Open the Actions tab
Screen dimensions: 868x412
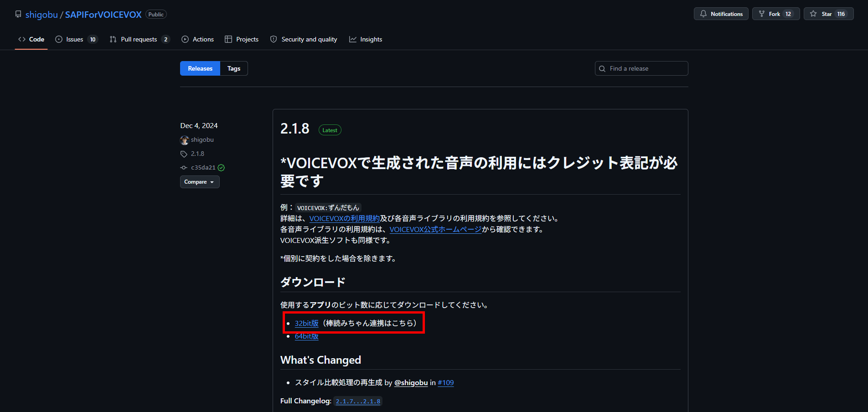point(198,39)
